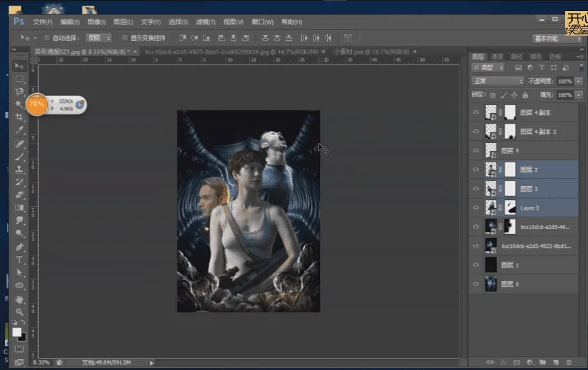This screenshot has width=588, height=370.
Task: Select the Eyedropper tool
Action: pos(19,130)
